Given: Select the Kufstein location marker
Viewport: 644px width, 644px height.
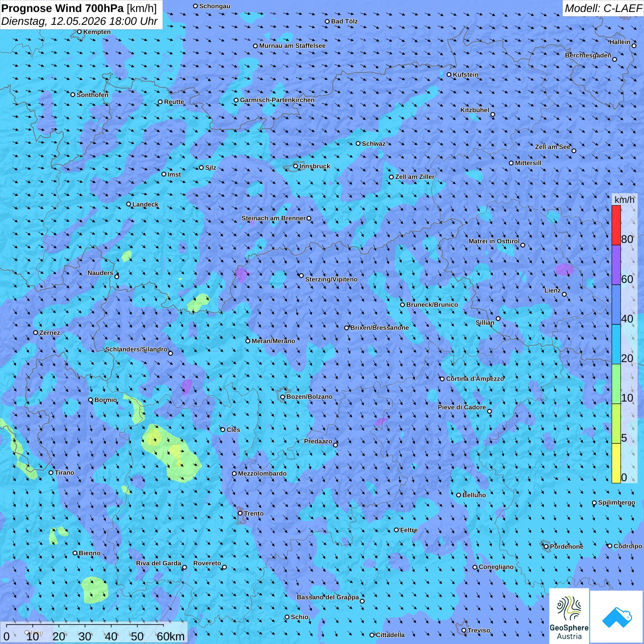Looking at the screenshot, I should click(449, 75).
